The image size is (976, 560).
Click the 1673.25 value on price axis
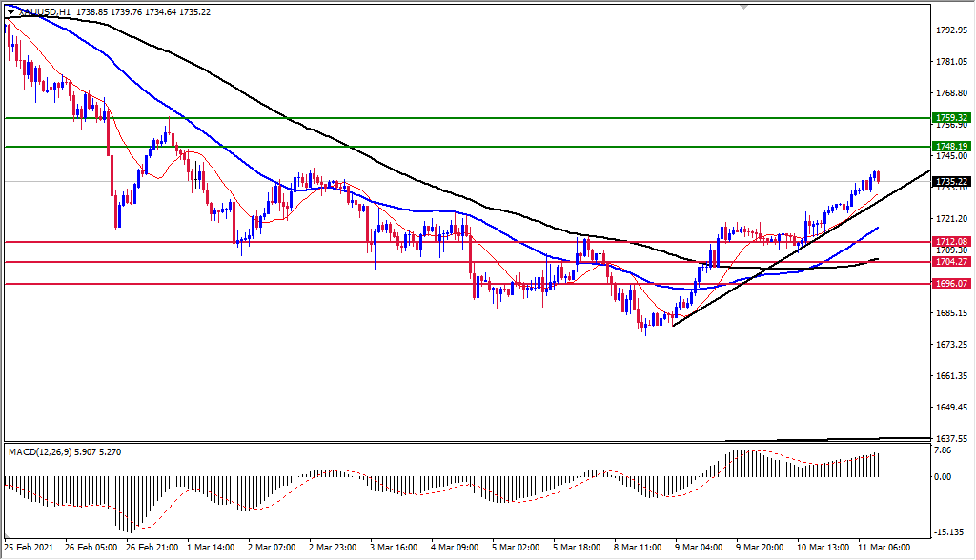click(x=952, y=344)
